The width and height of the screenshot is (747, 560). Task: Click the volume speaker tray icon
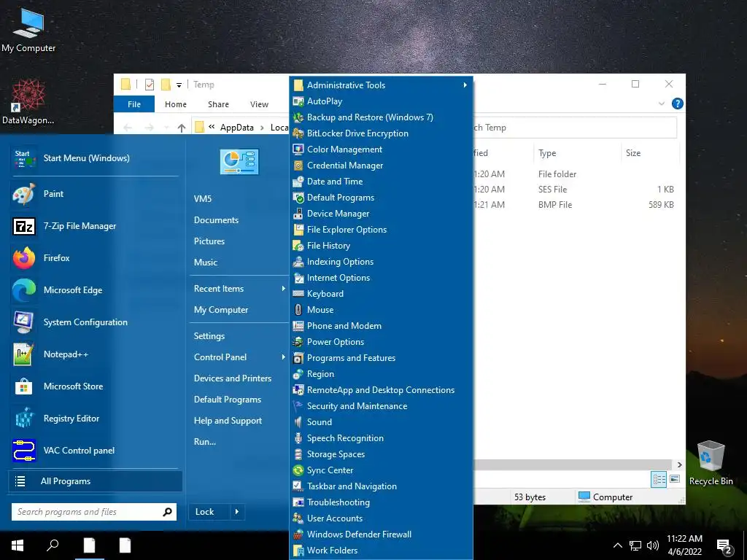pos(653,545)
